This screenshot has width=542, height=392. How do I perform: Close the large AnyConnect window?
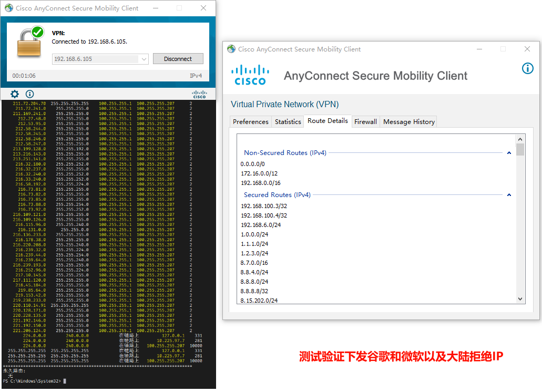527,49
